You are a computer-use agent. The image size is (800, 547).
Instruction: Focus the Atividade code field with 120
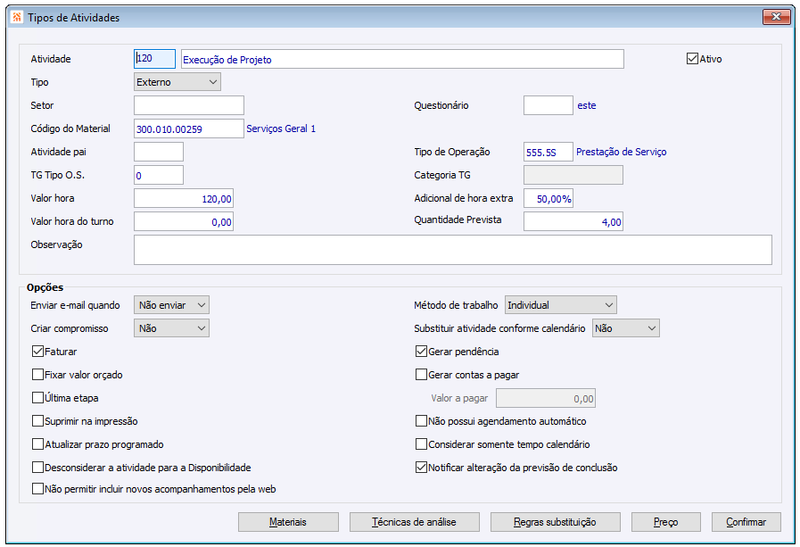pyautogui.click(x=155, y=59)
